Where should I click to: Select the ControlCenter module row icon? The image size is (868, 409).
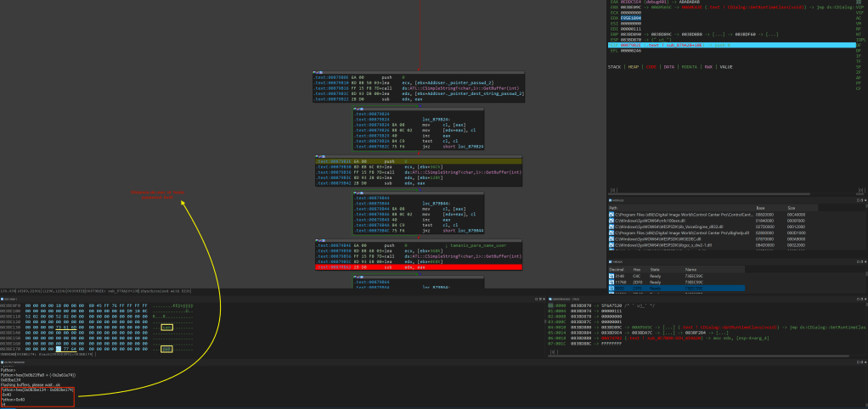click(612, 213)
